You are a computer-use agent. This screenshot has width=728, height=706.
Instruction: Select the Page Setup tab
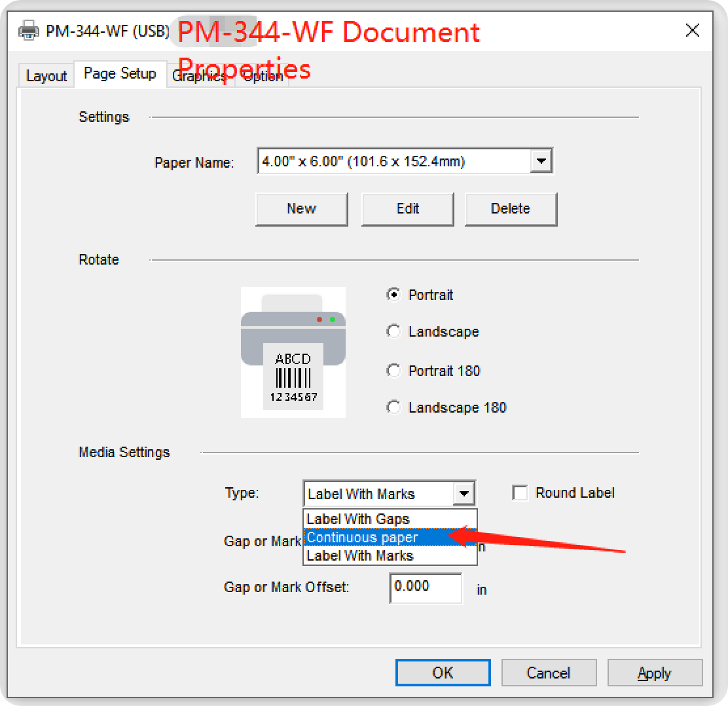(120, 73)
